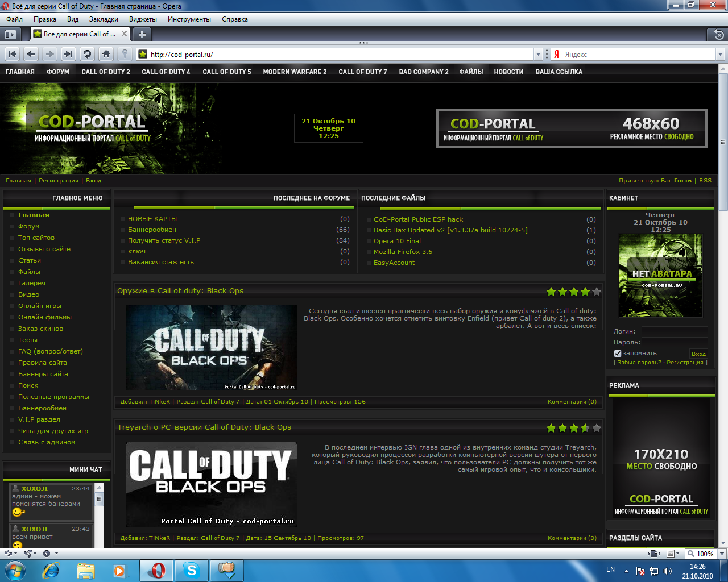The height and width of the screenshot is (582, 728).
Task: Click the 468x60 advertising banner
Action: pos(572,129)
